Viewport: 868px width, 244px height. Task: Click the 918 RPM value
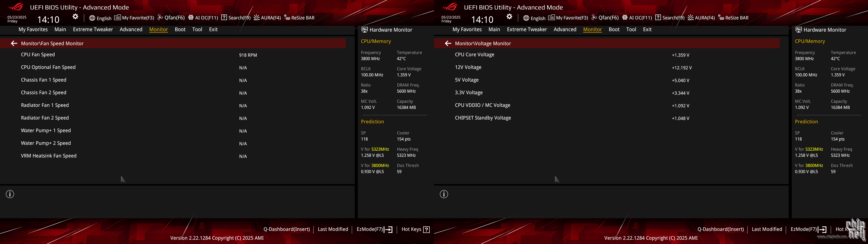248,55
